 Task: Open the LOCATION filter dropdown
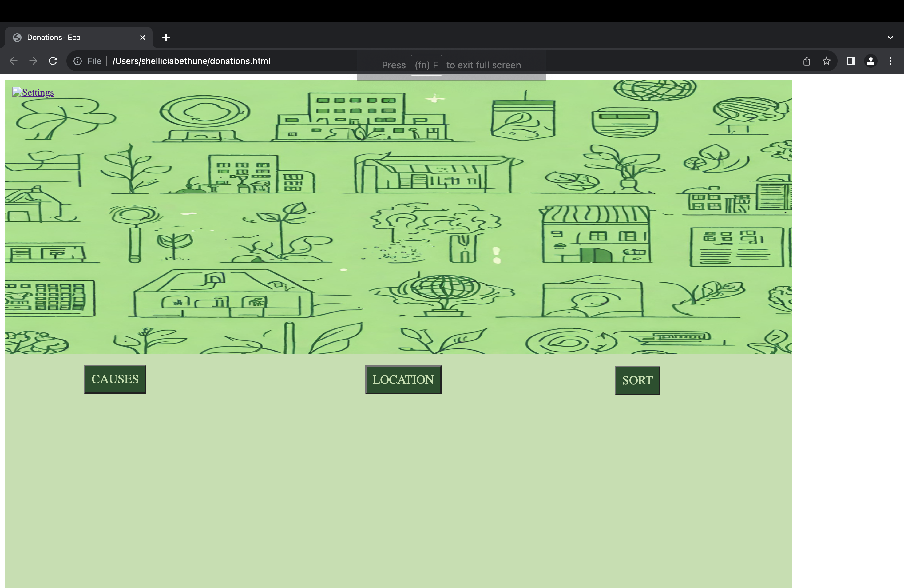tap(403, 380)
